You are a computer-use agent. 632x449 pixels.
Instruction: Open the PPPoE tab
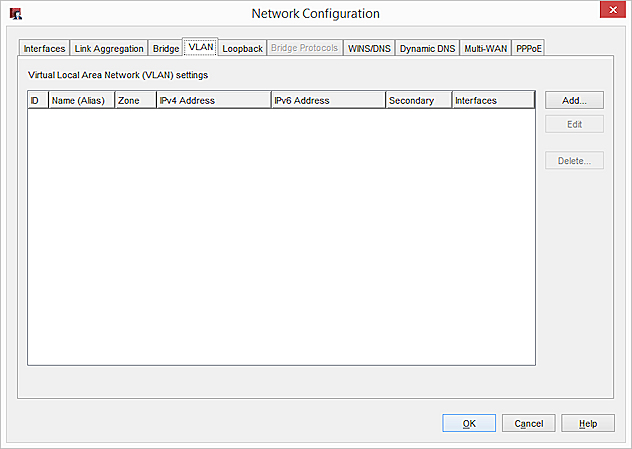coord(528,48)
